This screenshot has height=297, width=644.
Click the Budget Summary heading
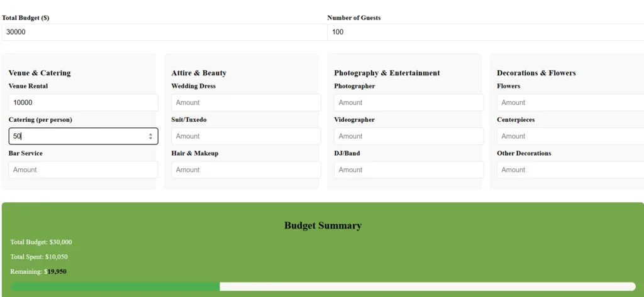pos(323,225)
